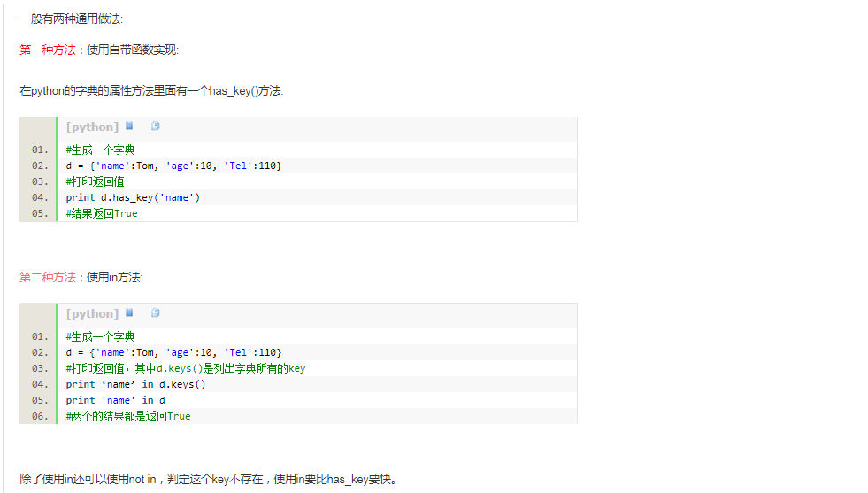Click dictionary definition line in second code block

[173, 352]
